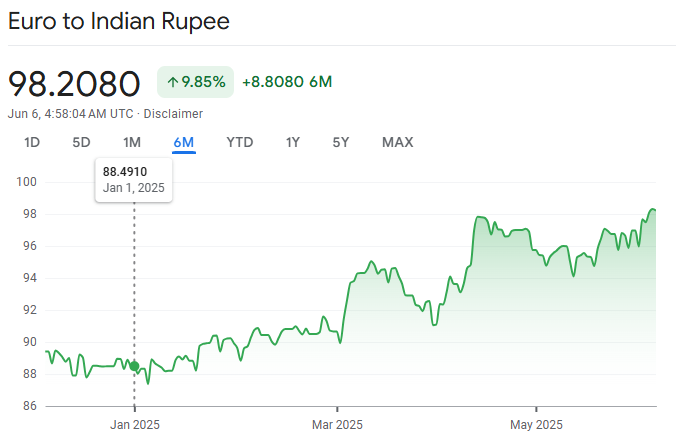
Task: Click the Jan 2025 axis label
Action: click(135, 421)
